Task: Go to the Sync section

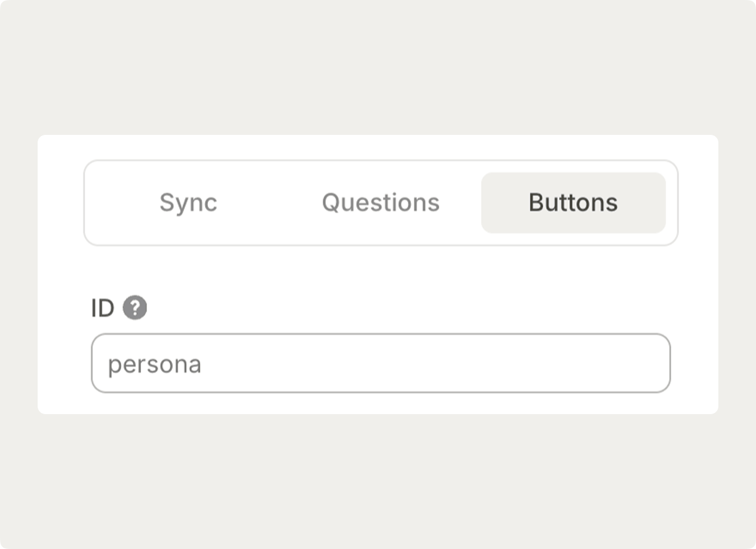Action: 188,202
